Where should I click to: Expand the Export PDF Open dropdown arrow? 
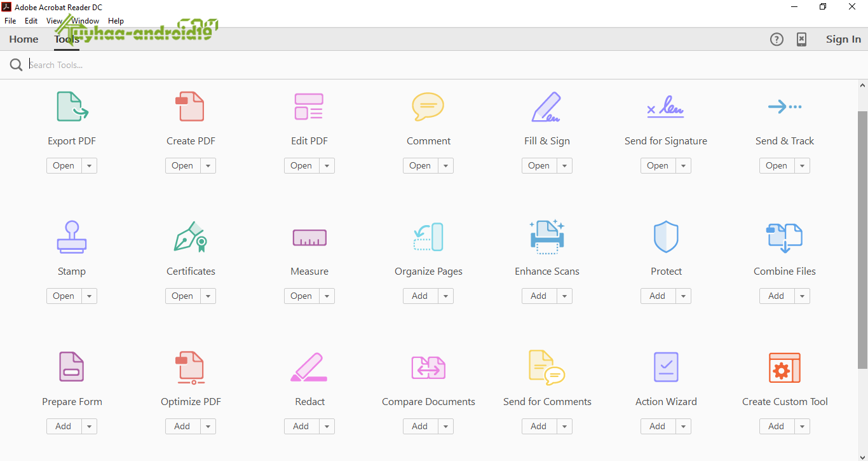[x=89, y=166]
